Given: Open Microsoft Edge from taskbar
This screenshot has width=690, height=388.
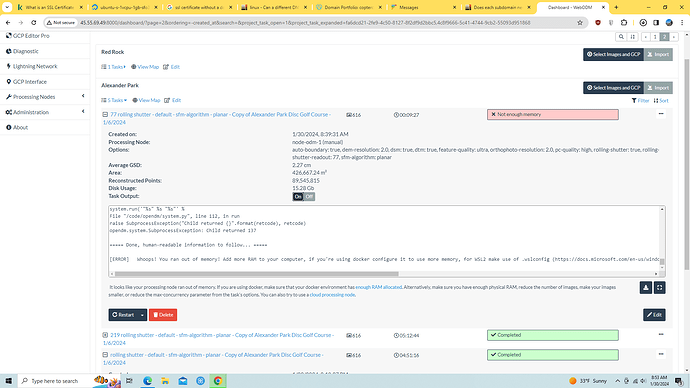Looking at the screenshot, I should pyautogui.click(x=147, y=381).
